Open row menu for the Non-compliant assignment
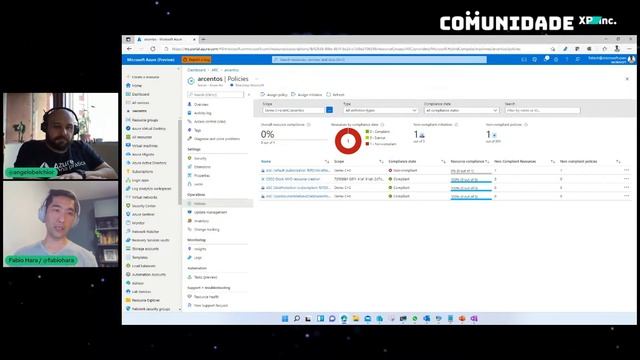Screen dimensions: 640x360 click(x=627, y=170)
